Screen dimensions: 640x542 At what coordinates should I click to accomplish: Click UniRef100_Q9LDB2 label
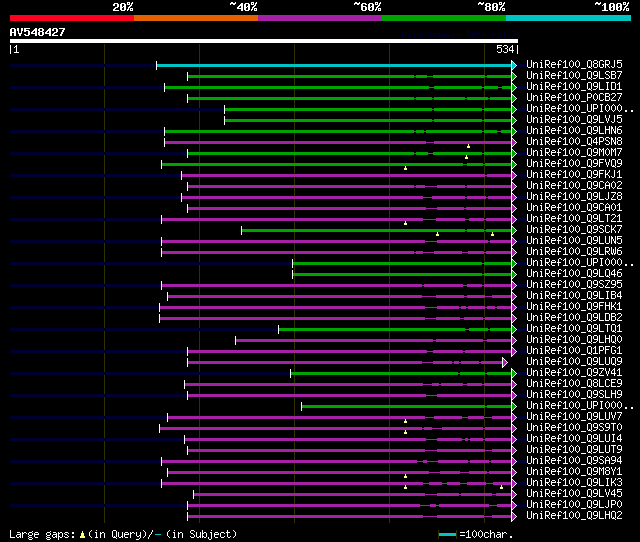pos(574,318)
